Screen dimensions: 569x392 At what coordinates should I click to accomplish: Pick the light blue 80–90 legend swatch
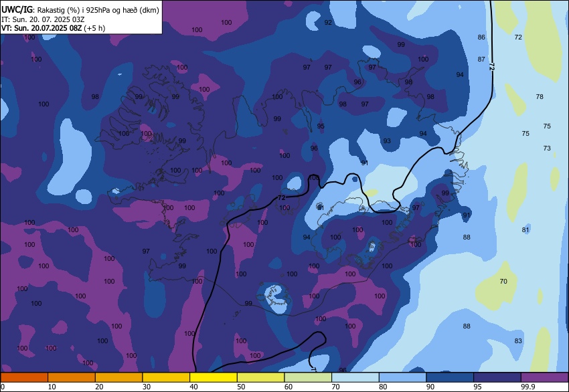pos(403,377)
